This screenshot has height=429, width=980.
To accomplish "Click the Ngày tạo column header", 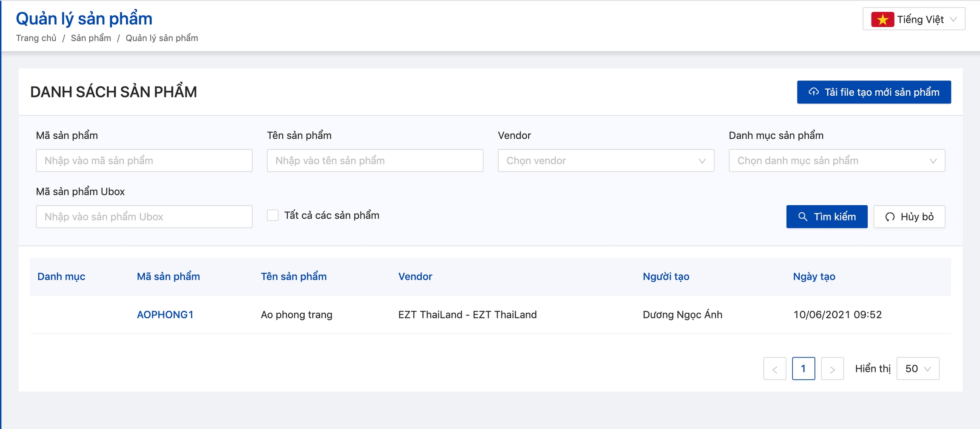I will click(814, 277).
